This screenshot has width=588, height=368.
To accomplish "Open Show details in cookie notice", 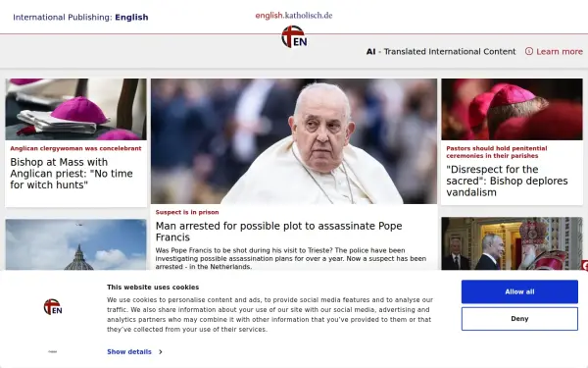I will (x=129, y=352).
